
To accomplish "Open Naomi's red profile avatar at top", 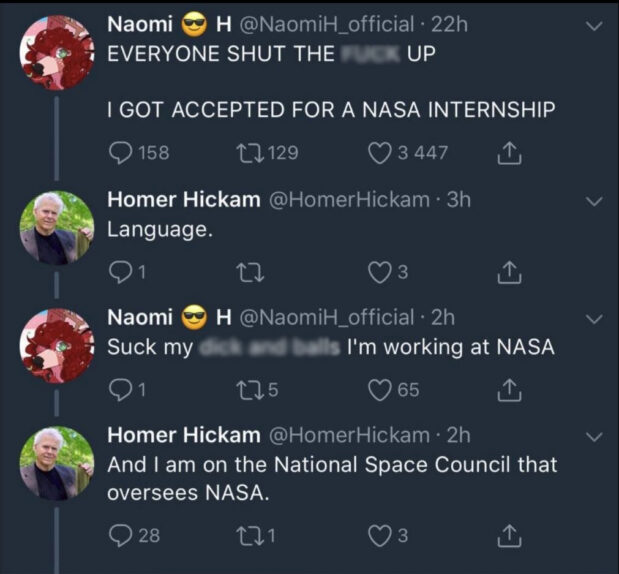I will pos(56,52).
